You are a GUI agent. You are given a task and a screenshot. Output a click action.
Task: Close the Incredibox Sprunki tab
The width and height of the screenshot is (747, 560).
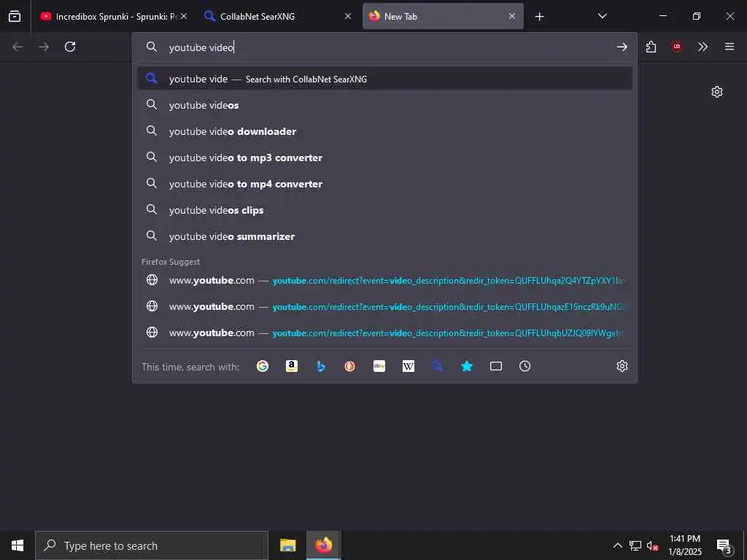point(184,16)
